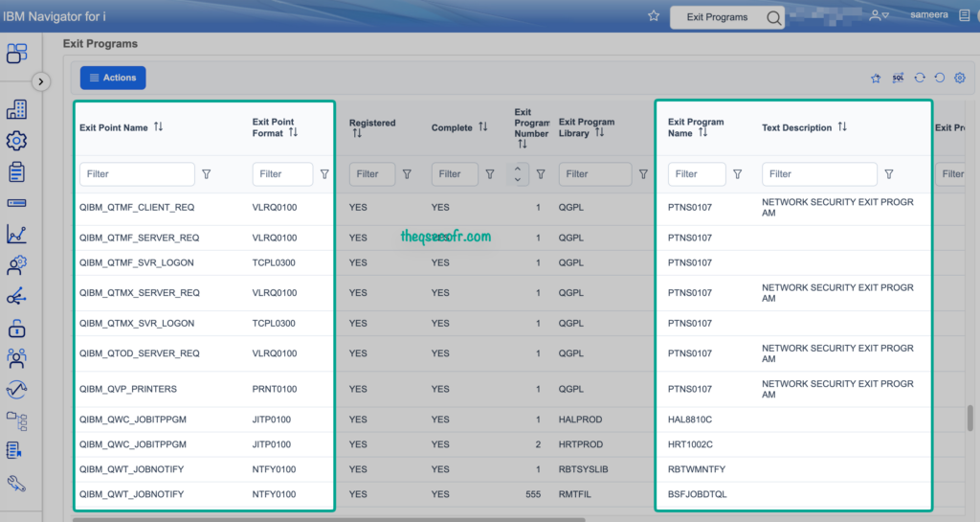Click the Exit Program Number stepper

click(518, 173)
